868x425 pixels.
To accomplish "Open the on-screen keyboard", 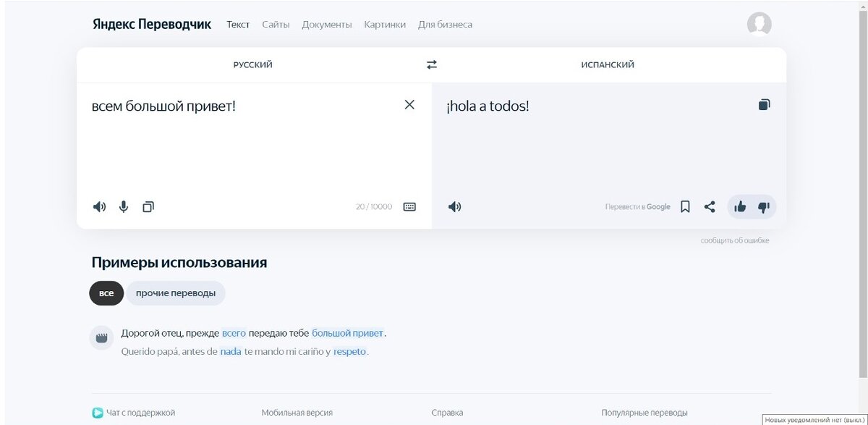I will (x=409, y=207).
